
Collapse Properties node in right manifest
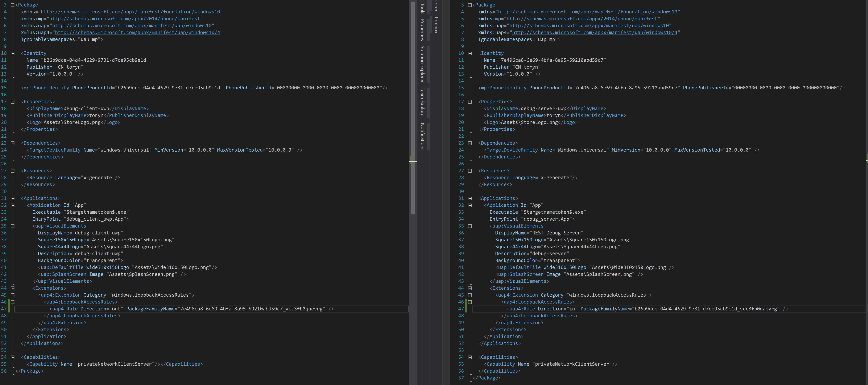(470, 102)
